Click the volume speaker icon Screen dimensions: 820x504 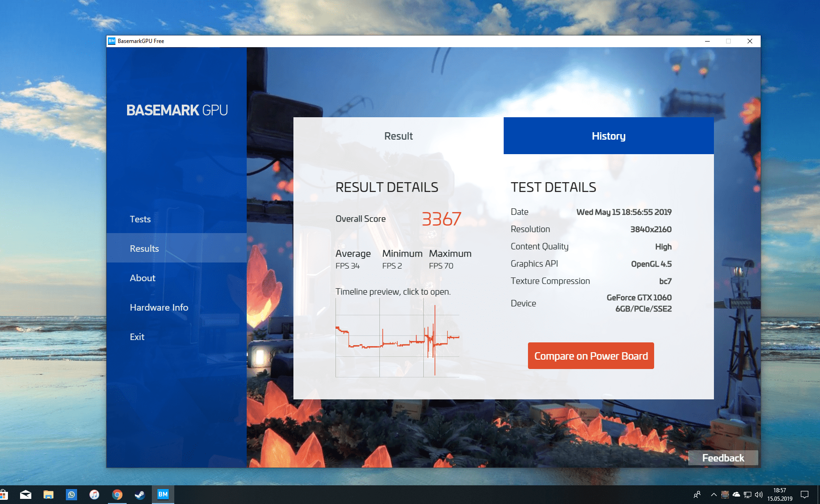point(759,495)
